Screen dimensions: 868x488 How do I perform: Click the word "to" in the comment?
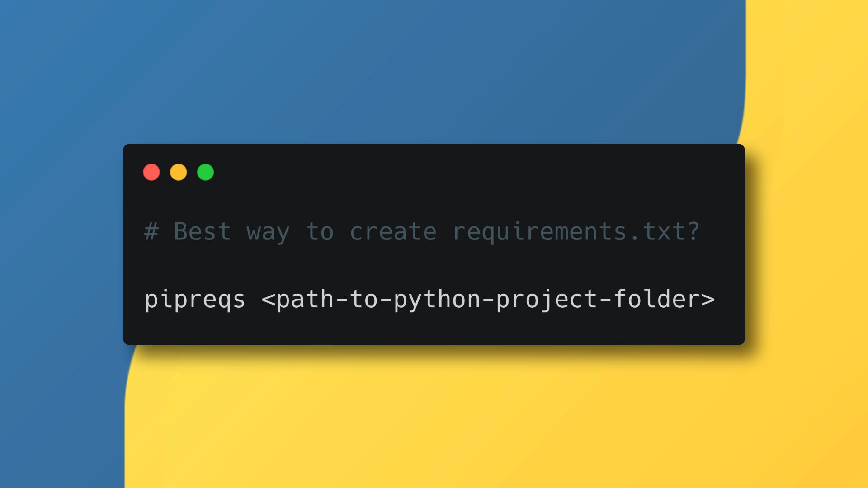320,231
